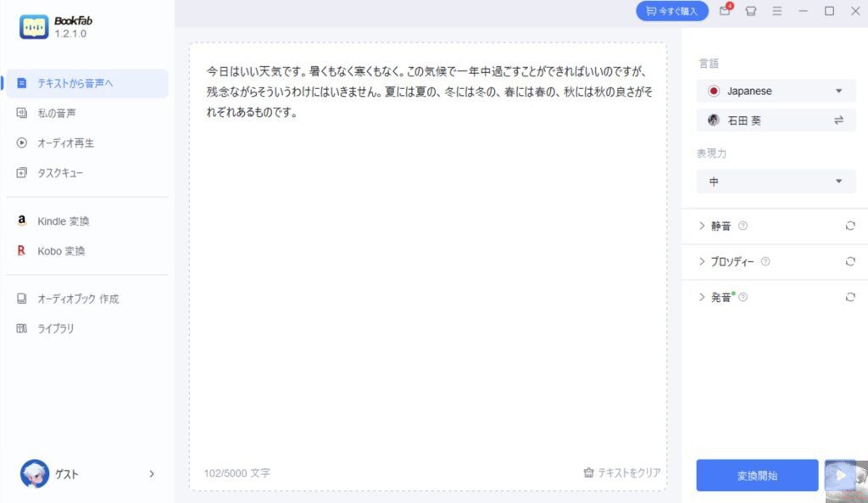Reset the 発音 settings with refresh icon
The image size is (868, 503).
pos(849,297)
